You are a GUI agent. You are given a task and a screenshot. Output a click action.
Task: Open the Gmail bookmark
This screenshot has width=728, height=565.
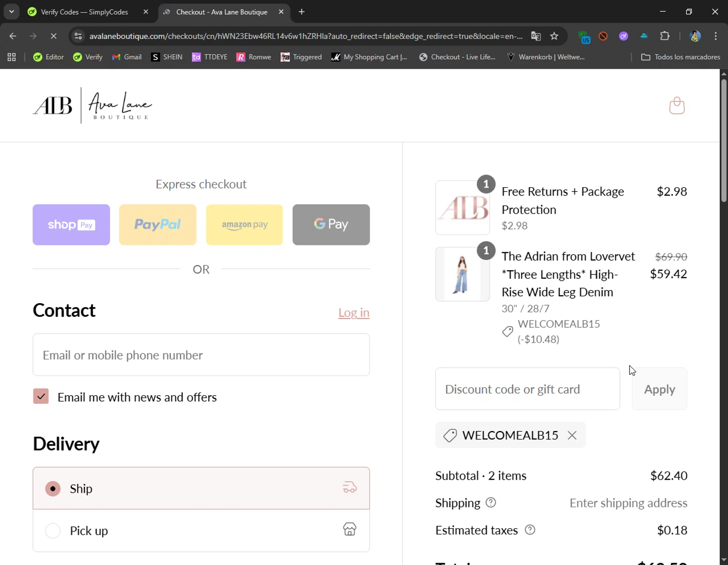pyautogui.click(x=127, y=57)
